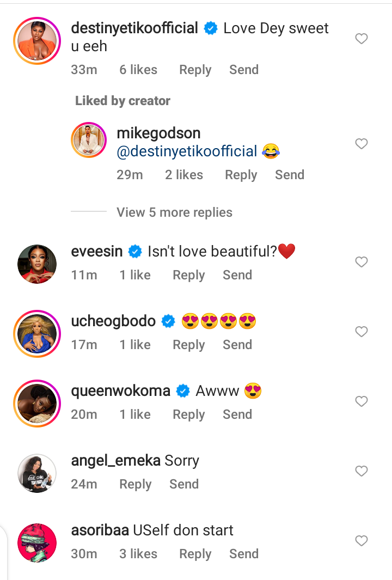Tap the heart beside ucheogbodo's comment
The image size is (392, 580).
pos(362,332)
